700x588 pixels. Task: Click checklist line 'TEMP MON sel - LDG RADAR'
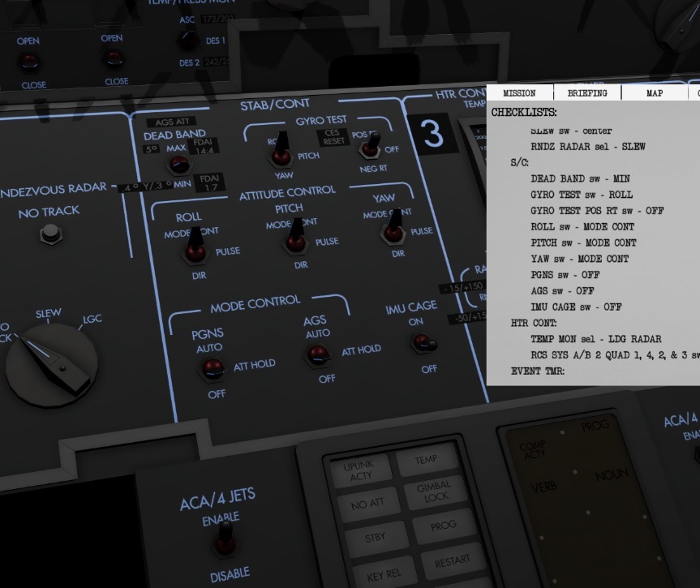(596, 339)
